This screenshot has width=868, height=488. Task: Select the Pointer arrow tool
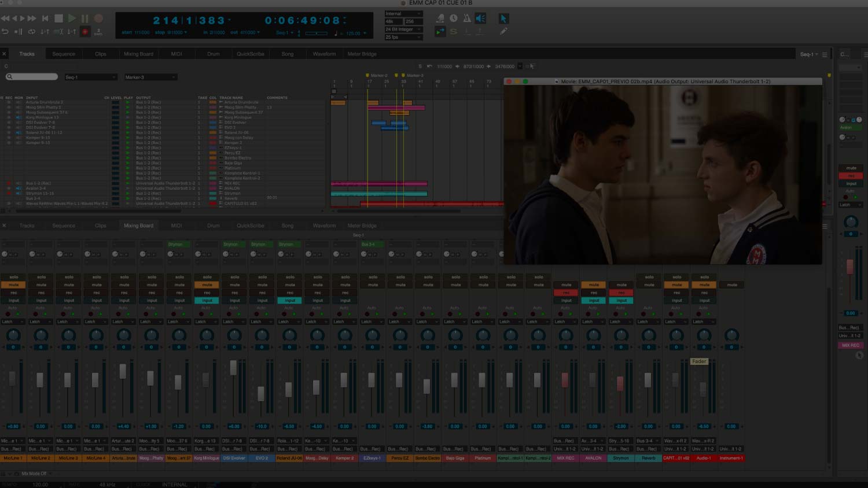click(503, 19)
